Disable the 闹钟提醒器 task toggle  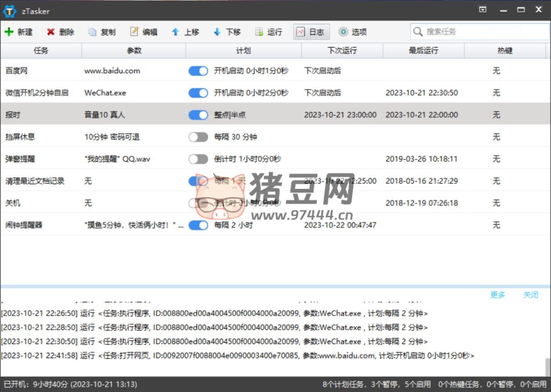(x=198, y=225)
